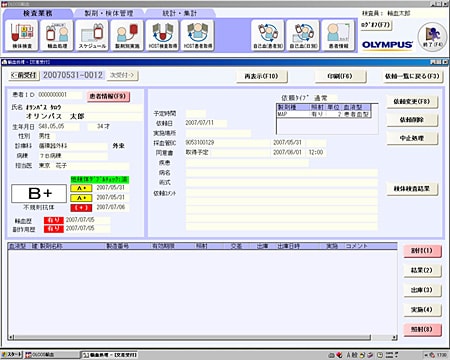This screenshot has width=450, height=360.
Task: Click the 照射(8) button
Action: click(422, 329)
